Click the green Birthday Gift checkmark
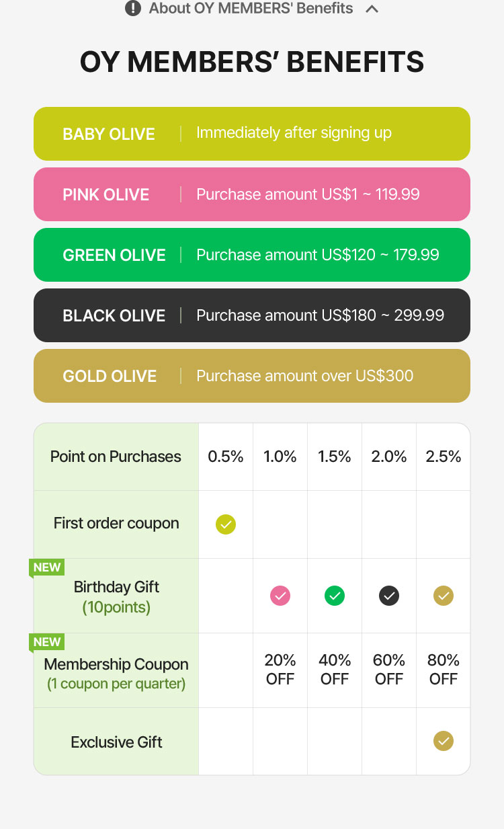 pos(335,596)
